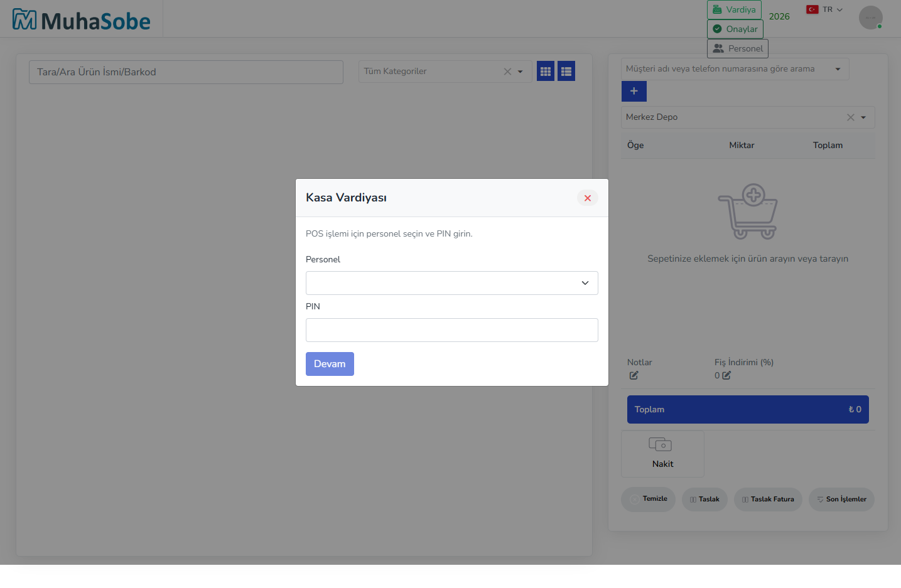
Task: Click the Temizle button
Action: tap(648, 500)
